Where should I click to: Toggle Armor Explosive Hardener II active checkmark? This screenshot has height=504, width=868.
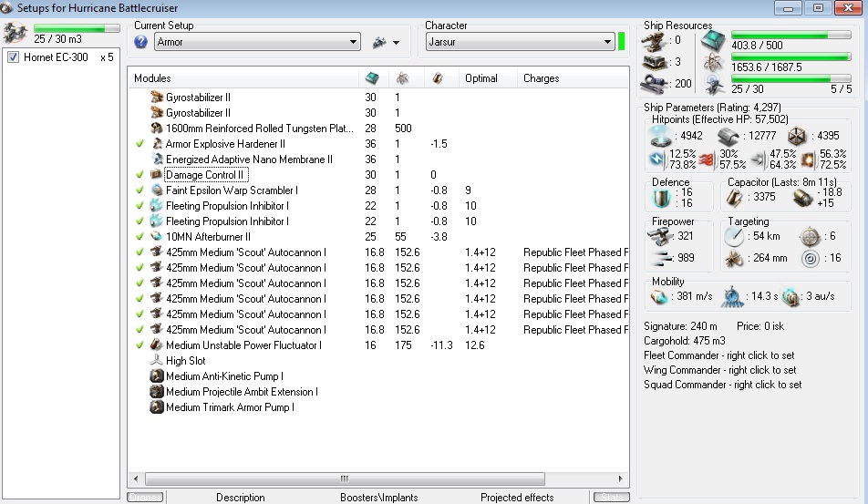139,144
